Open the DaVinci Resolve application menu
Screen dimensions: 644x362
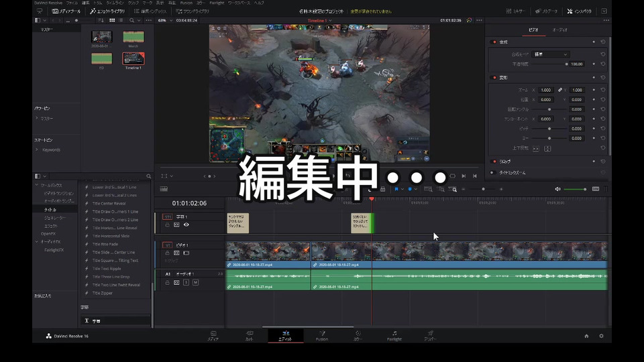click(48, 3)
